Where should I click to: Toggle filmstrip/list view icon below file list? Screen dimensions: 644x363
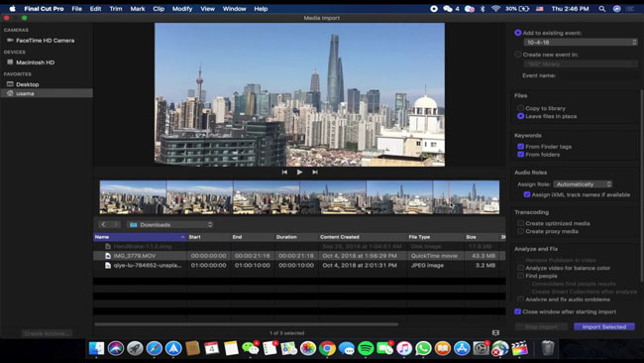click(495, 332)
